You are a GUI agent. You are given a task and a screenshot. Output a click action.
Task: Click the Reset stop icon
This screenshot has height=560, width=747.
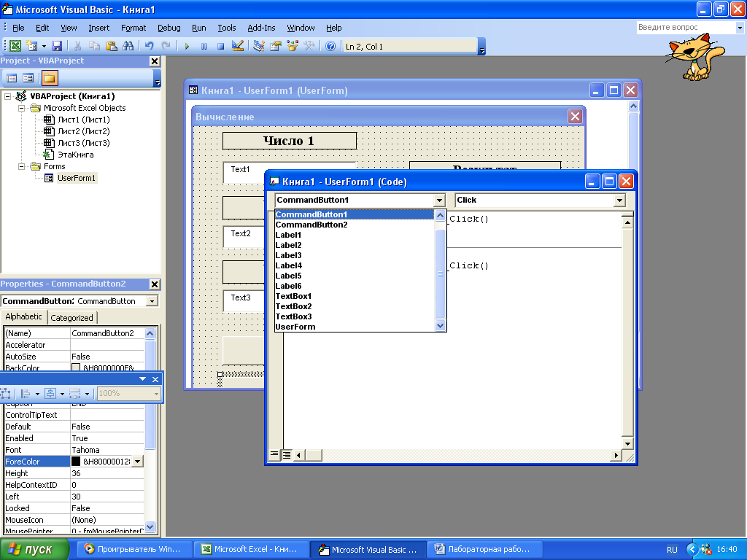220,46
